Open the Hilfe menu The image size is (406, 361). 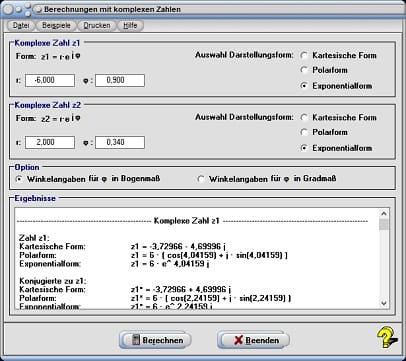pyautogui.click(x=130, y=25)
